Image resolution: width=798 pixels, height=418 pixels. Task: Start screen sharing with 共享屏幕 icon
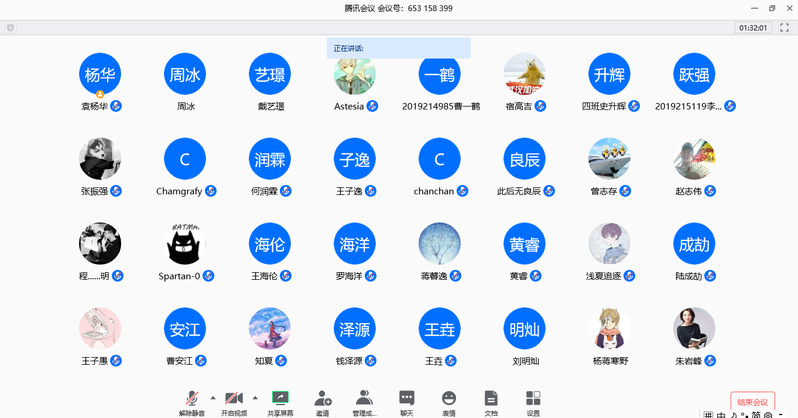tap(280, 398)
